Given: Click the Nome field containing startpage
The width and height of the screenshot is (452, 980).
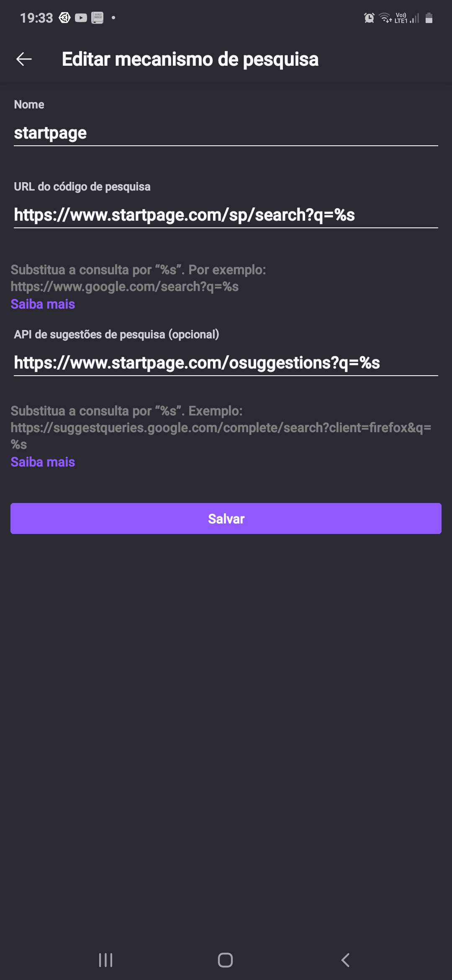Looking at the screenshot, I should (x=226, y=133).
